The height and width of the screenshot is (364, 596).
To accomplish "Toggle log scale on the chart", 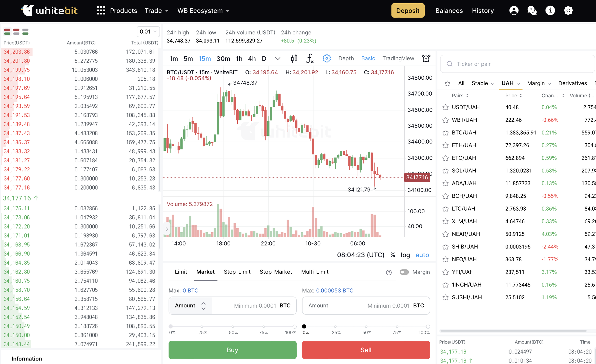I will tap(405, 255).
